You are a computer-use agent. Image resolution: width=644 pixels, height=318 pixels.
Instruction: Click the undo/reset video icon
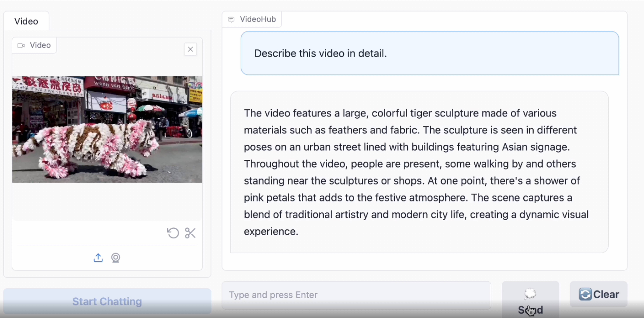173,233
